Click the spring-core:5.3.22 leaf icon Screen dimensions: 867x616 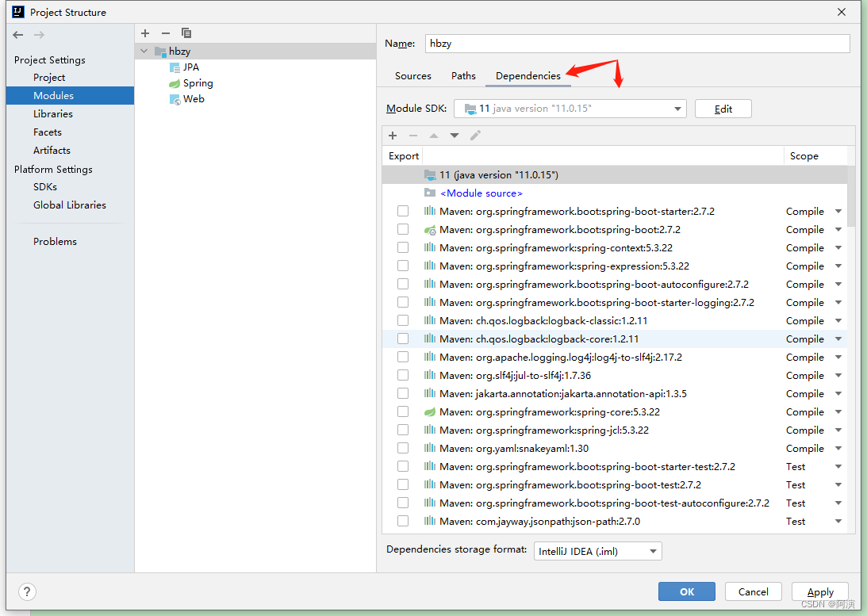click(x=430, y=412)
